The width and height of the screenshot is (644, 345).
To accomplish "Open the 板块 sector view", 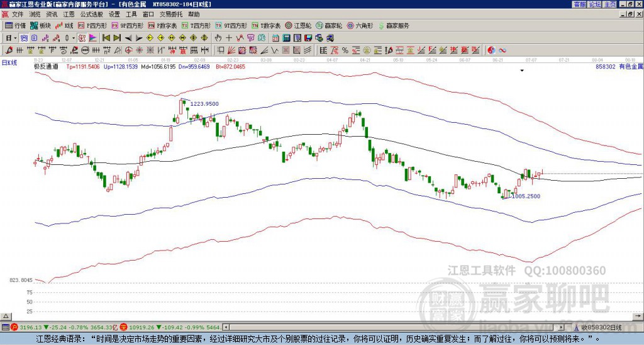I will pyautogui.click(x=40, y=25).
